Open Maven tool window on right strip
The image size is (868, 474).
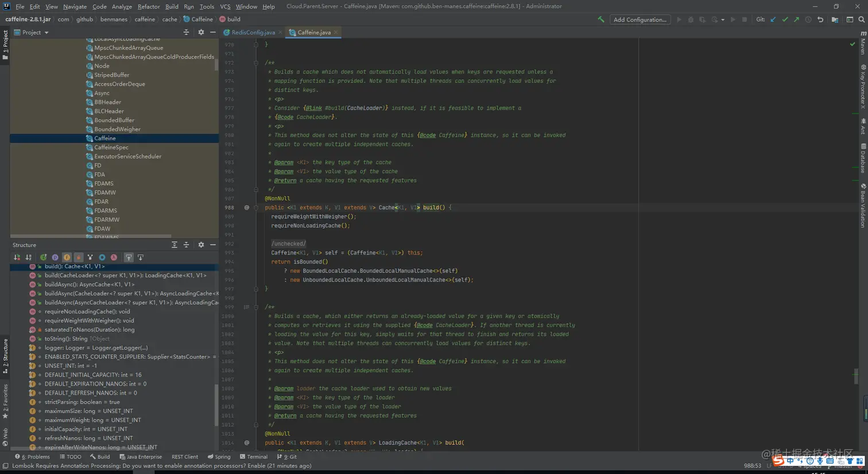pyautogui.click(x=863, y=43)
